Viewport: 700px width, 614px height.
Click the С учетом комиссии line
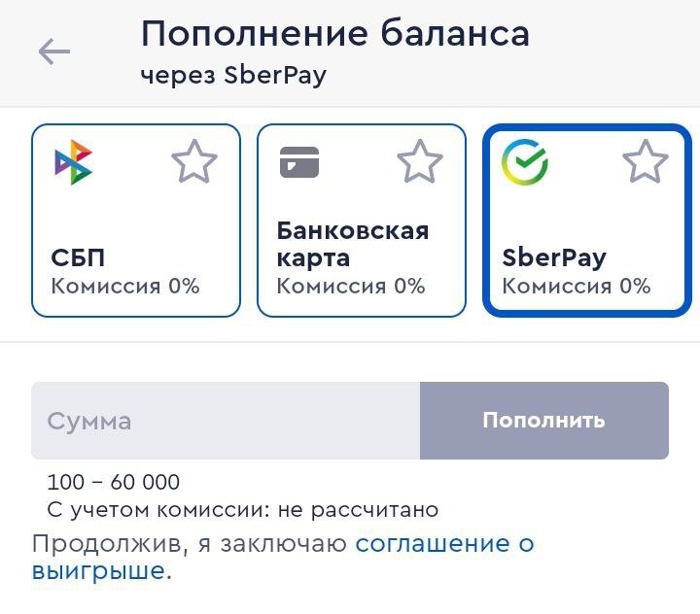point(243,509)
